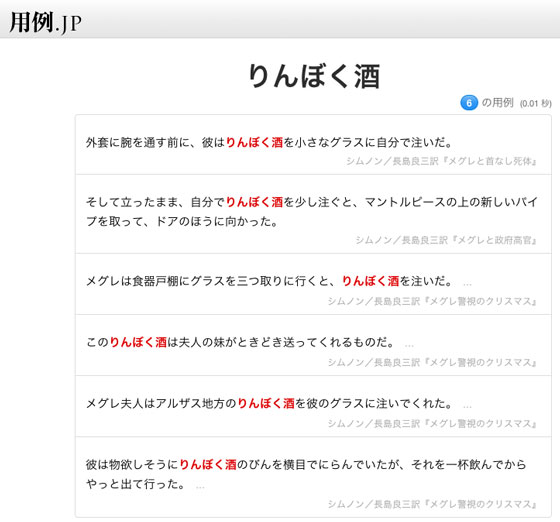Open the sentence beginning 彼は物欲しそうに
The image size is (560, 522).
pyautogui.click(x=306, y=474)
